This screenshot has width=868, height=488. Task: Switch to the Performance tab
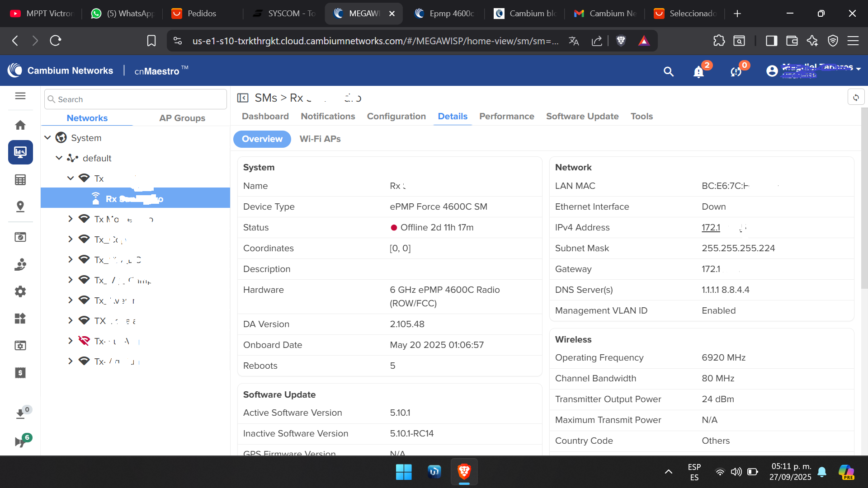(x=506, y=116)
